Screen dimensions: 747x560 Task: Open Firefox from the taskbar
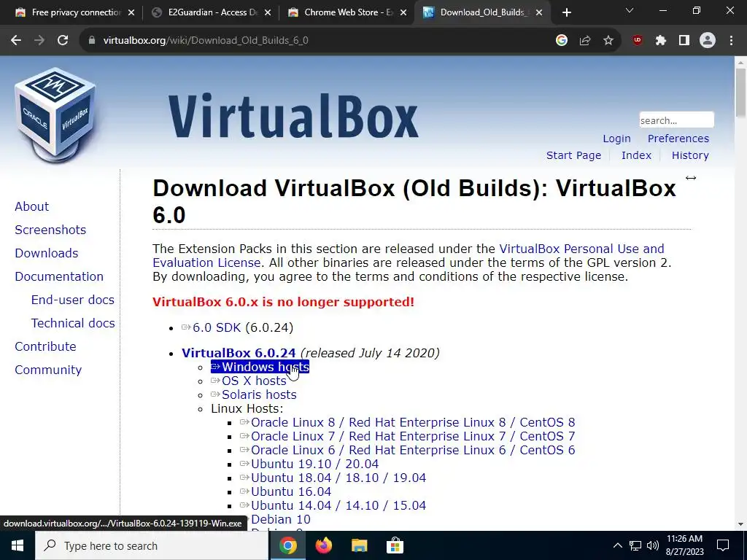(323, 545)
